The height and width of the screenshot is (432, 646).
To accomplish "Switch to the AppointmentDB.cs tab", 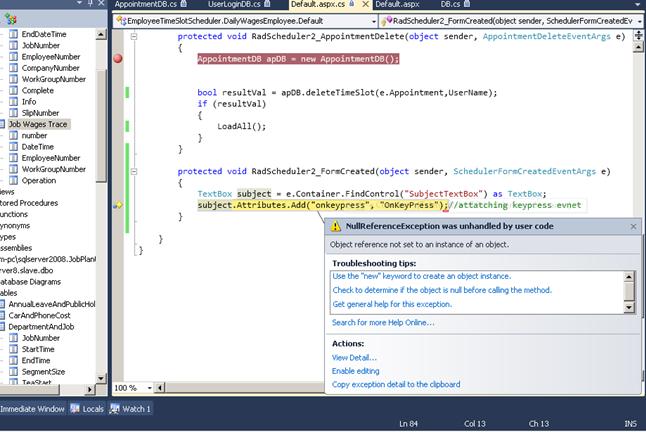I will point(146,5).
